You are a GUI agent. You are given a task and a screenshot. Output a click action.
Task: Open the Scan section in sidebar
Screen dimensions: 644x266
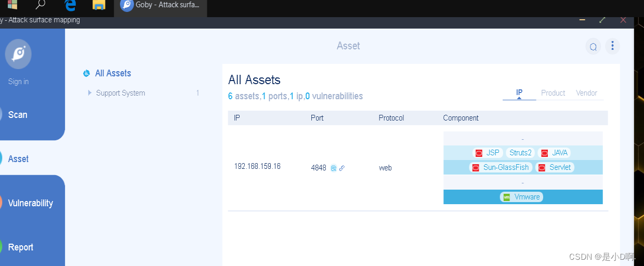(x=18, y=115)
